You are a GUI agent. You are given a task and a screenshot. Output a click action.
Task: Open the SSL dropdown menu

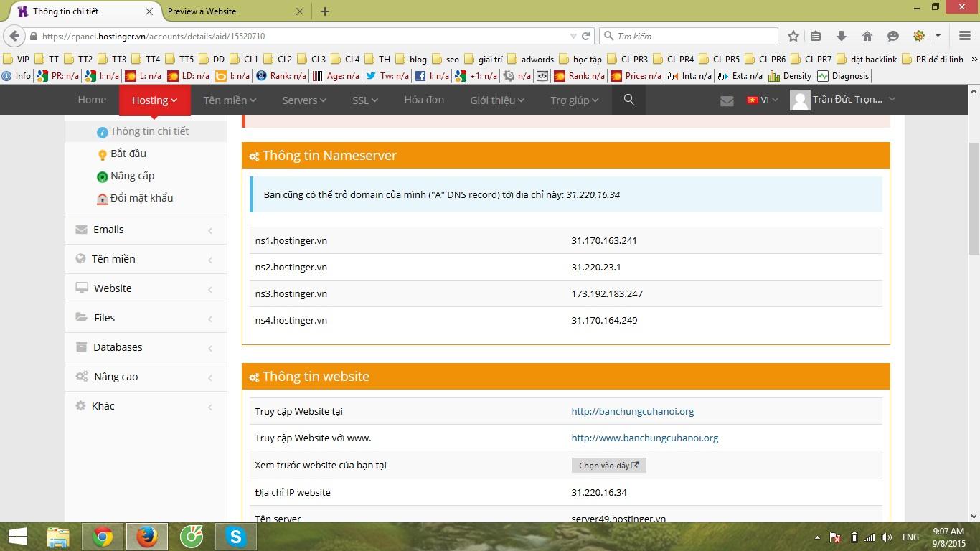pos(364,100)
